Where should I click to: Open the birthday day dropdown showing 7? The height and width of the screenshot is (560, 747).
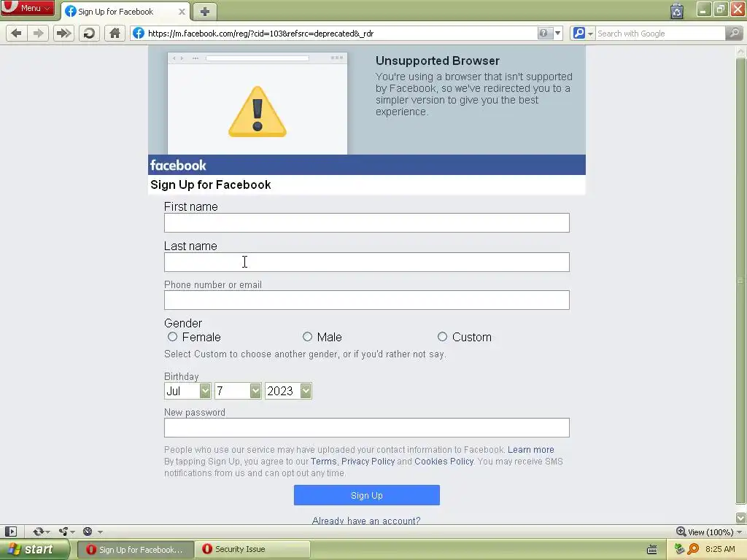(x=238, y=391)
